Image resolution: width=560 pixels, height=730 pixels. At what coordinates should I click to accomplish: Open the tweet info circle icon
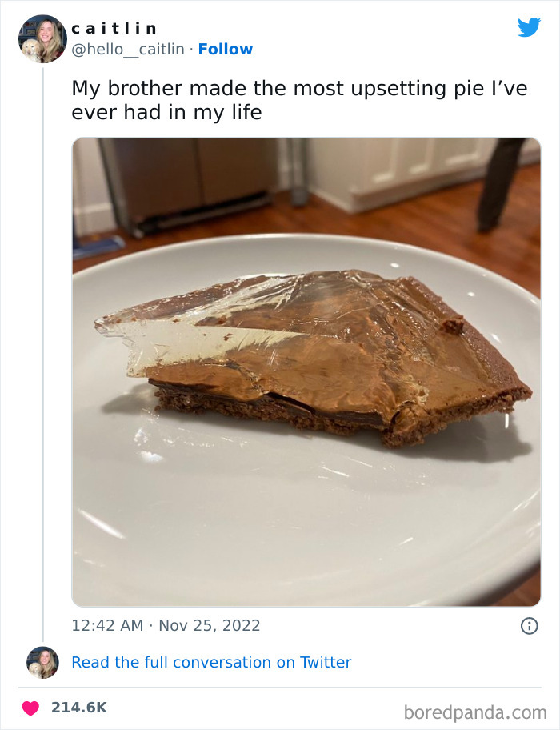[x=529, y=626]
